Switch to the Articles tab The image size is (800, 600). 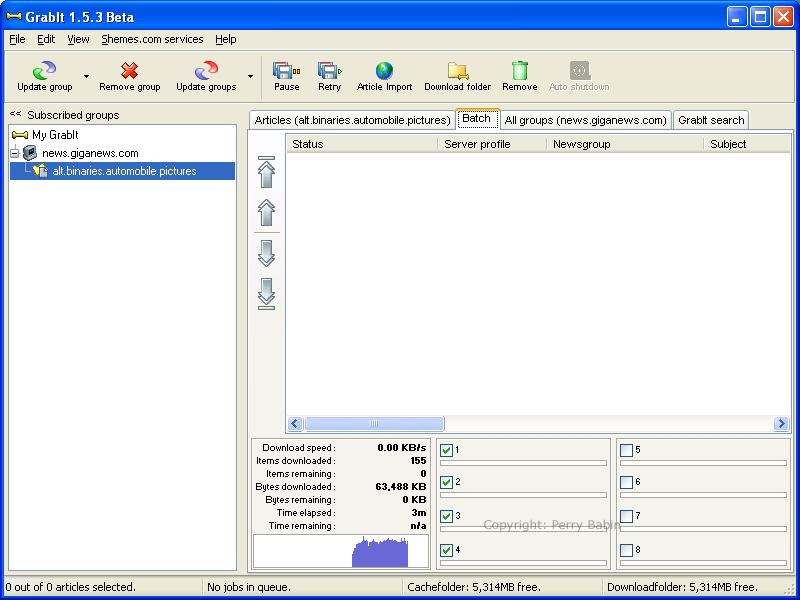click(352, 120)
